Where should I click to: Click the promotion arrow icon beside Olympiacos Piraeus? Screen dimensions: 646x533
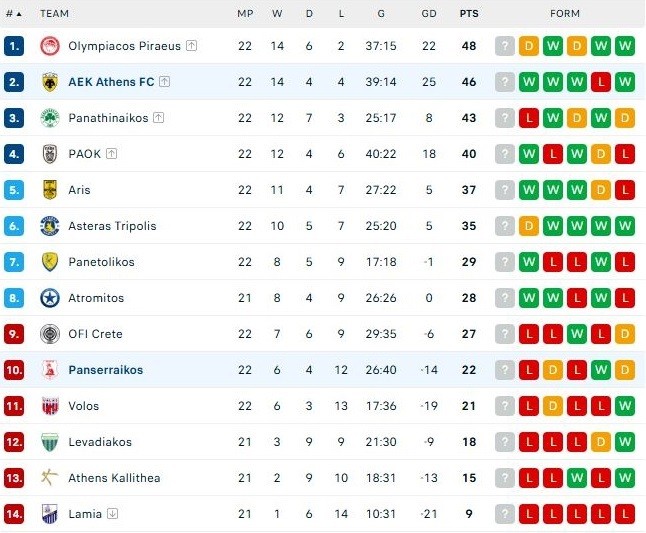pyautogui.click(x=191, y=45)
